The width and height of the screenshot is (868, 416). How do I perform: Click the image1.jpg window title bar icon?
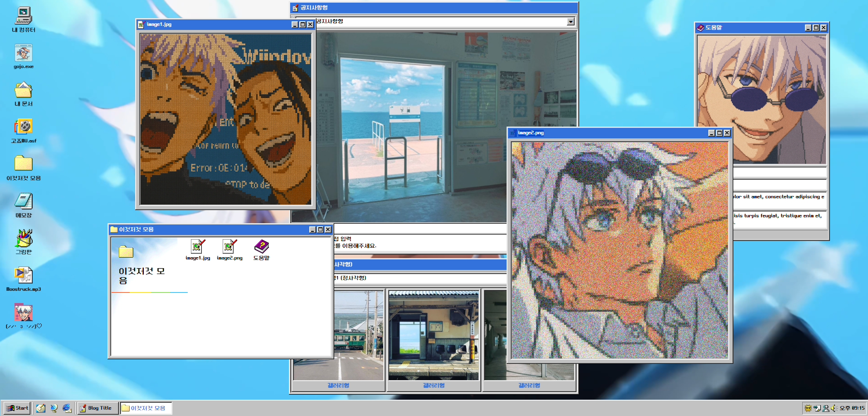coord(141,24)
